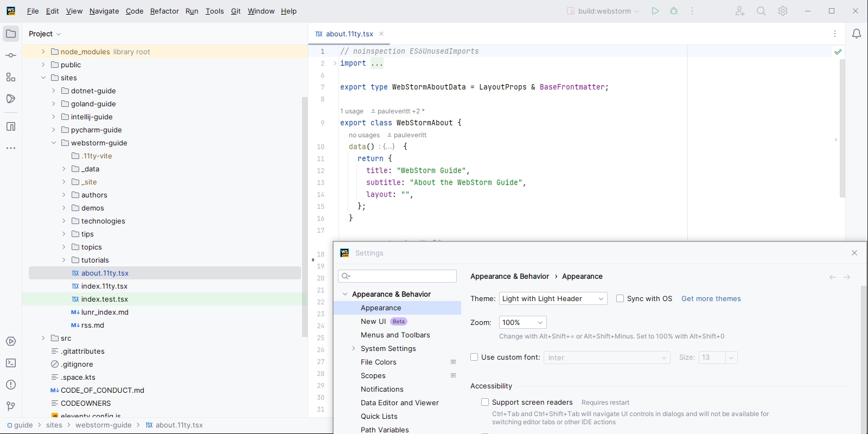Open the Theme dropdown
Image resolution: width=868 pixels, height=434 pixels.
point(553,298)
